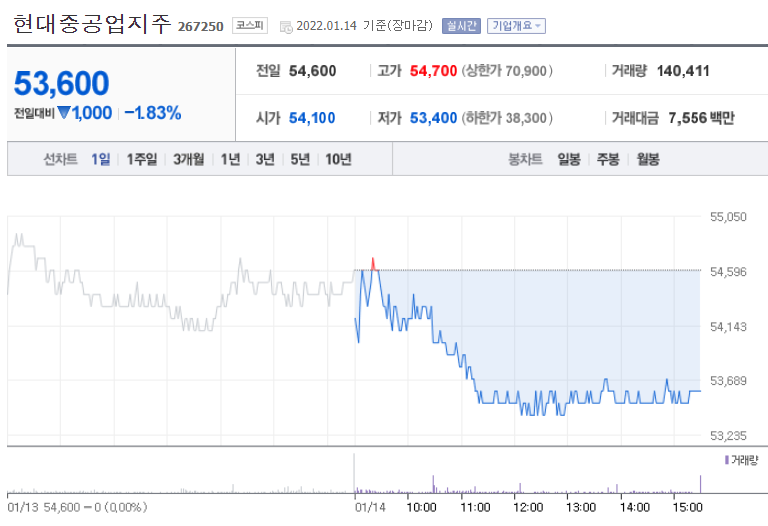The image size is (768, 526).
Task: Show the 주봉 weekly candle chart
Action: (608, 159)
